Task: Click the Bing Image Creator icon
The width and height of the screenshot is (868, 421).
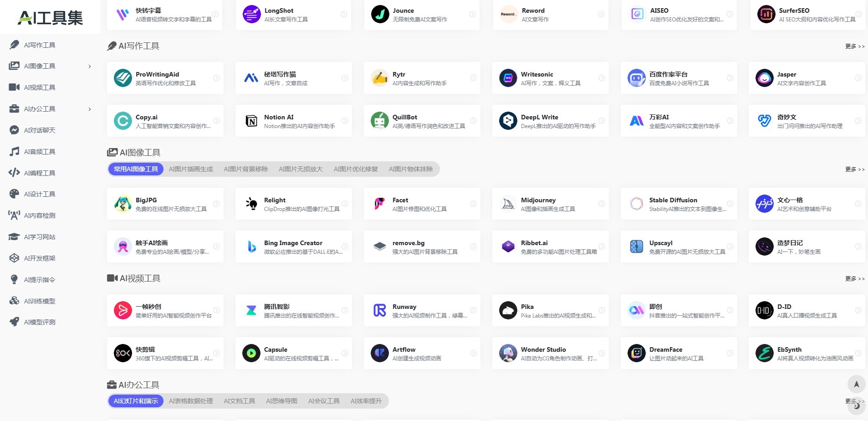Action: (251, 246)
